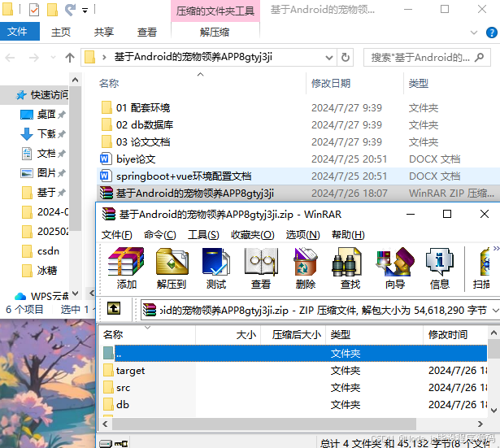Image resolution: width=500 pixels, height=448 pixels.
Task: Click the quick access undo arrow icon
Action: pyautogui.click(x=70, y=10)
